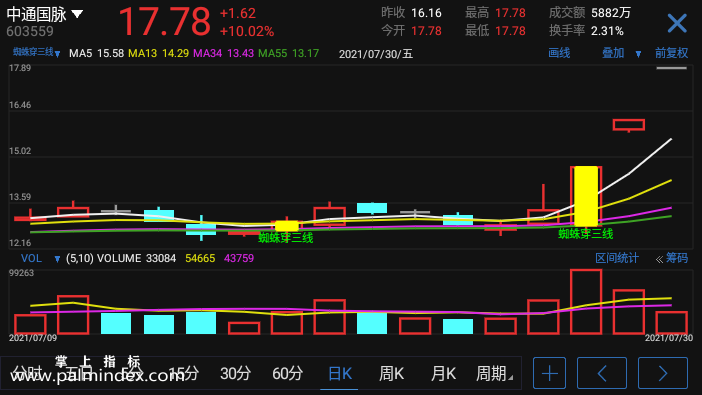Tap the plus icon button

click(x=549, y=373)
